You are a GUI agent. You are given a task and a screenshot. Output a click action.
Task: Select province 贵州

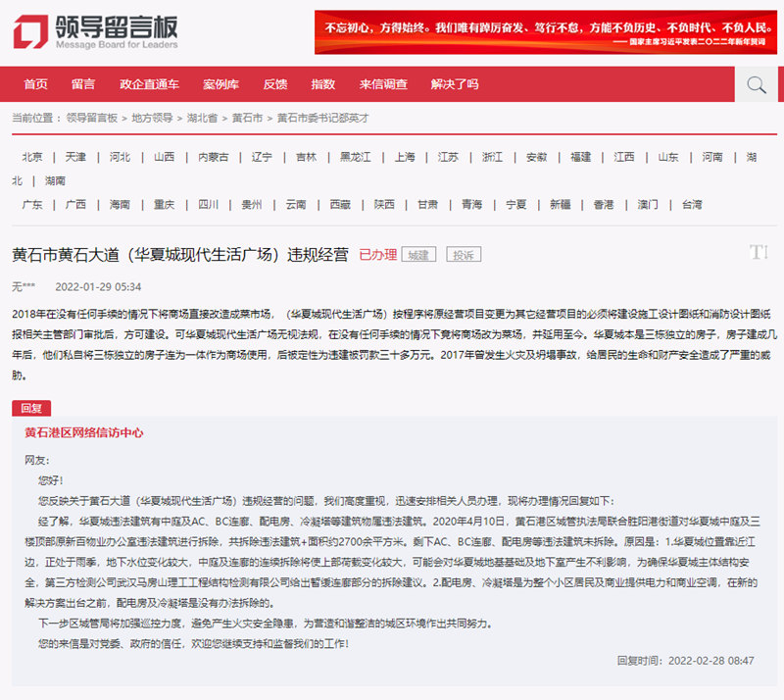[x=252, y=205]
